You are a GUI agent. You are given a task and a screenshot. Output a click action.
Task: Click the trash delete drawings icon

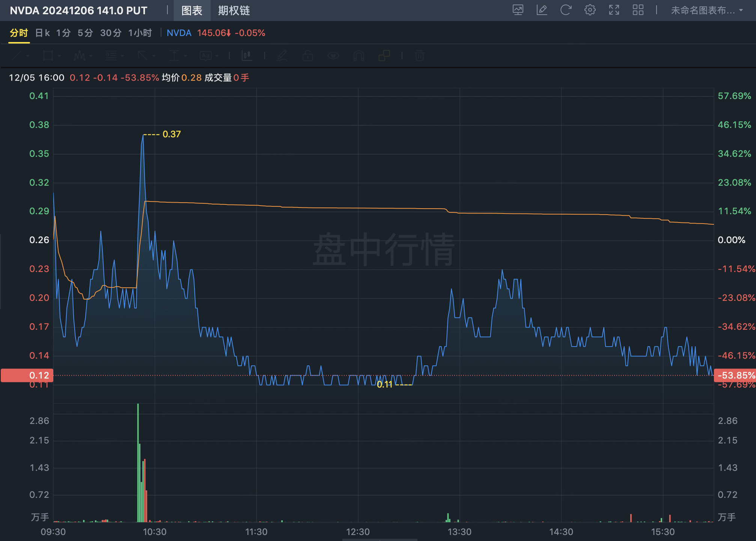click(x=420, y=56)
